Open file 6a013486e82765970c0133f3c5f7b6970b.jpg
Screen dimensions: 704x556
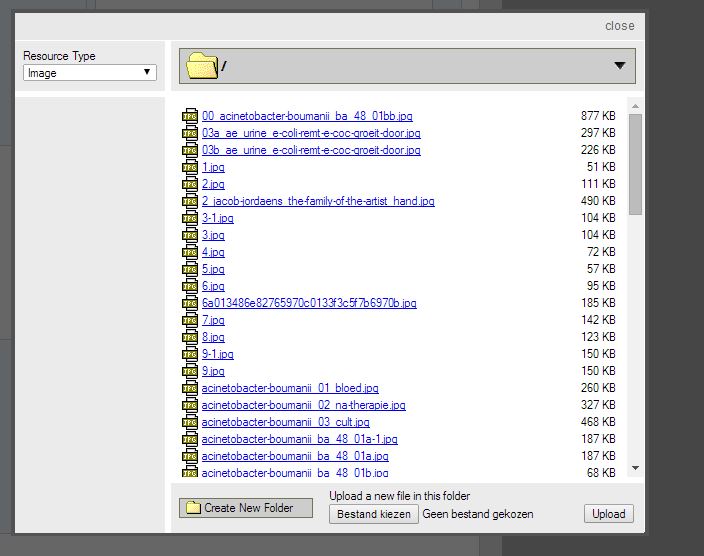click(x=309, y=303)
